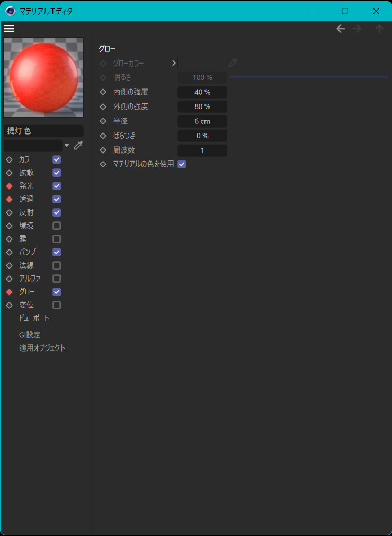Open the hamburger menu icon
Viewport: 392px width, 536px height.
click(x=9, y=29)
